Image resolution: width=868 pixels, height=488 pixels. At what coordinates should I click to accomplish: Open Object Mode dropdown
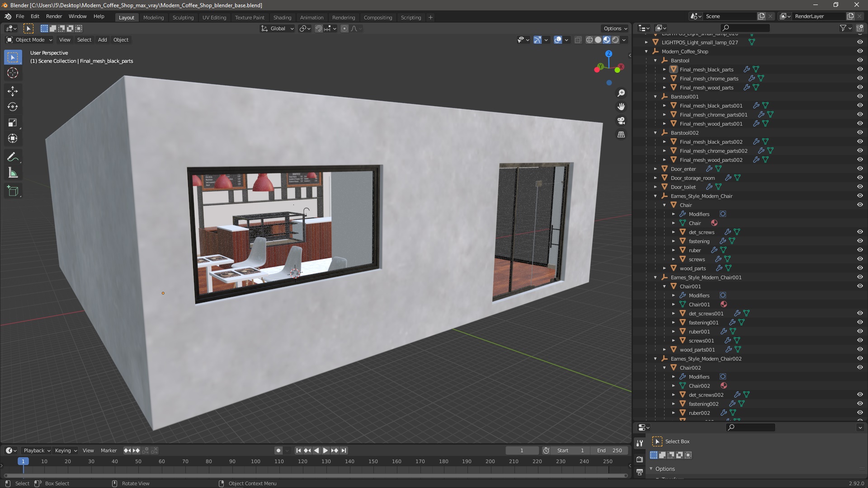click(x=29, y=40)
